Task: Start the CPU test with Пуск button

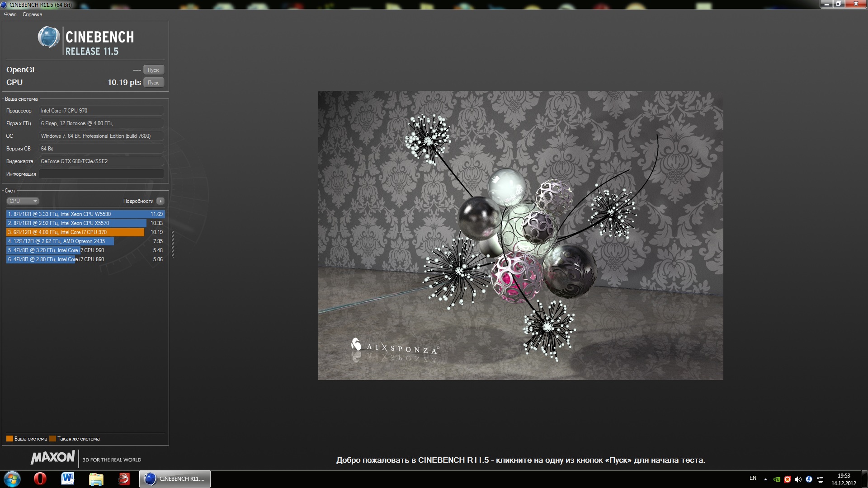Action: (x=153, y=83)
